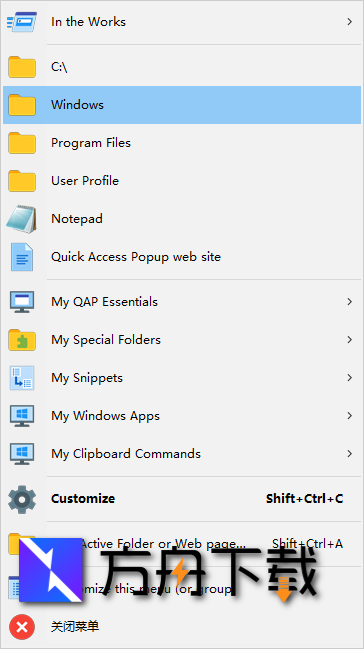Open Quick Access Popup web site
This screenshot has width=364, height=649.
tap(182, 257)
